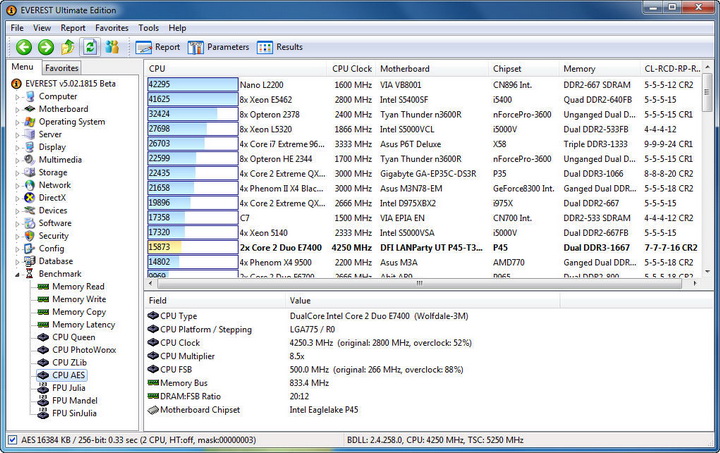
Task: Sort by the Memory column header
Action: pos(599,69)
